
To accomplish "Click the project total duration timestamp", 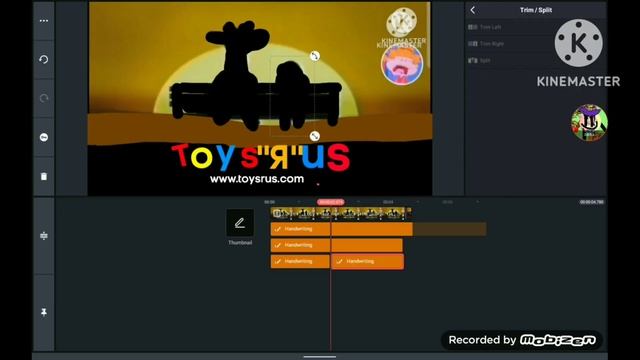I will tap(591, 202).
